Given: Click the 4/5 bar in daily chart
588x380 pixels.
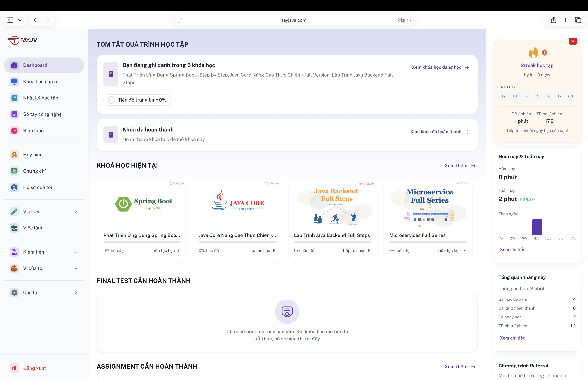Looking at the screenshot, I should [537, 227].
